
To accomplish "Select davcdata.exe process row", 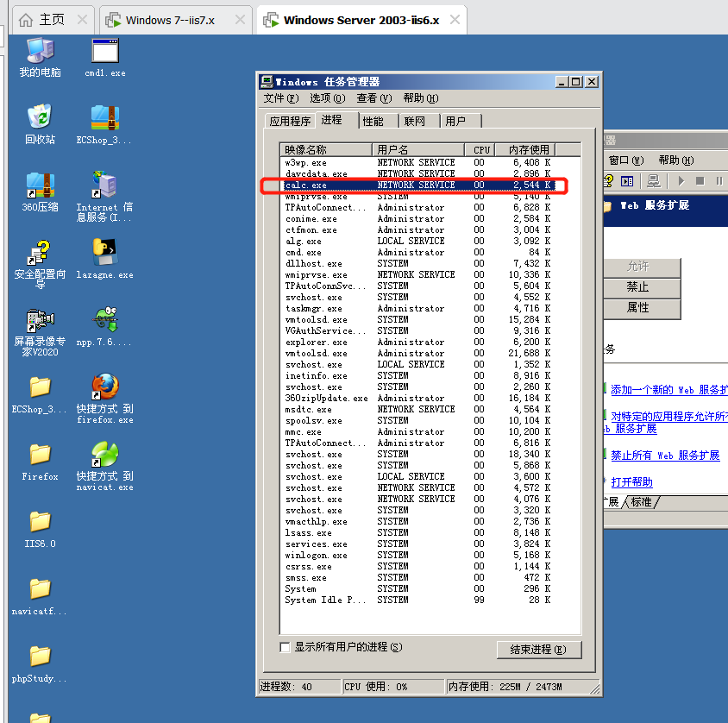I will (418, 173).
